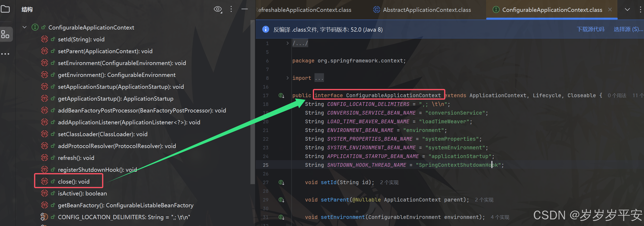Screen dimensions: 644x226
Task: Select setClassLoader(ClassLoader) method row
Action: (x=103, y=134)
